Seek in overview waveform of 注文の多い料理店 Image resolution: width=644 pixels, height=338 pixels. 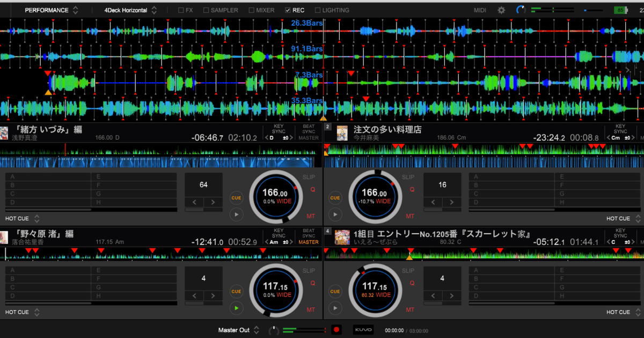[484, 149]
